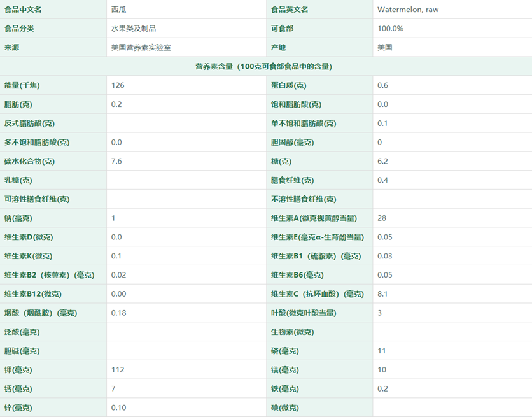The height and width of the screenshot is (417, 532).
Task: Click the 反式脂肪酸(克) label
Action: [x=29, y=124]
